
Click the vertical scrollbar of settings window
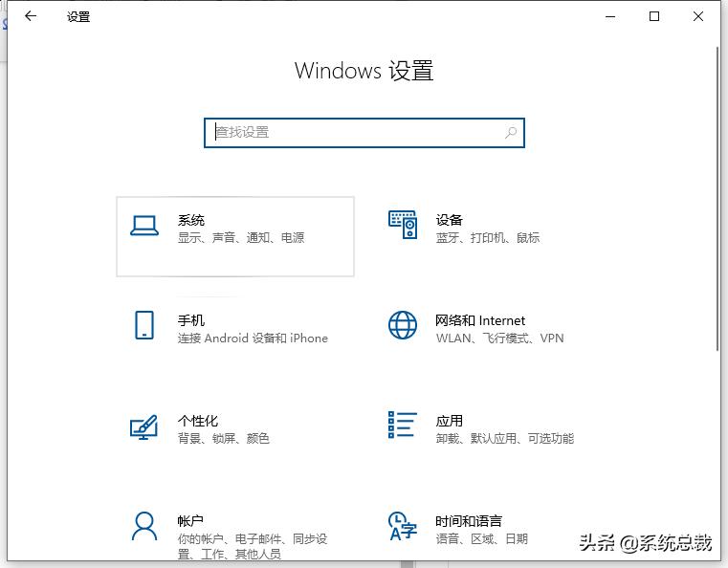point(717,200)
